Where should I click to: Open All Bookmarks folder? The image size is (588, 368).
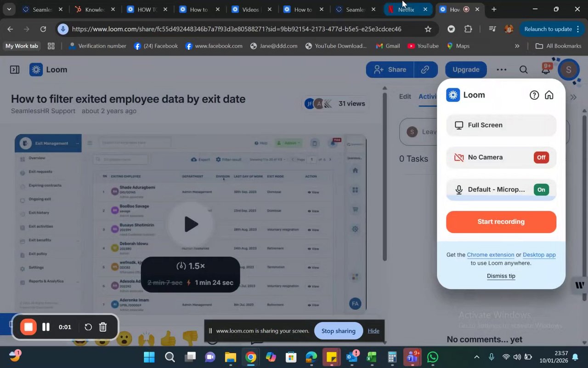pyautogui.click(x=559, y=46)
